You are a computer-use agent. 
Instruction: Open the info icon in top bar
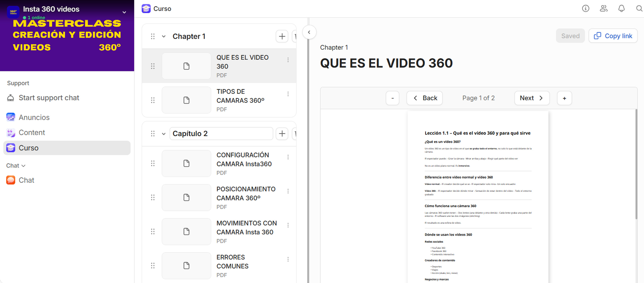coord(585,9)
